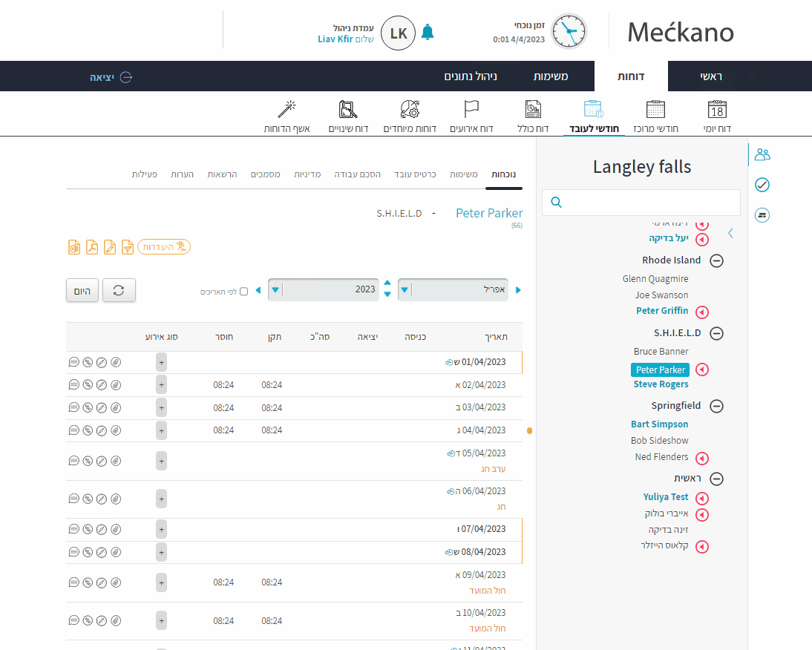This screenshot has width=812, height=650.
Task: Select employee Steve Rogers in list
Action: [x=661, y=384]
